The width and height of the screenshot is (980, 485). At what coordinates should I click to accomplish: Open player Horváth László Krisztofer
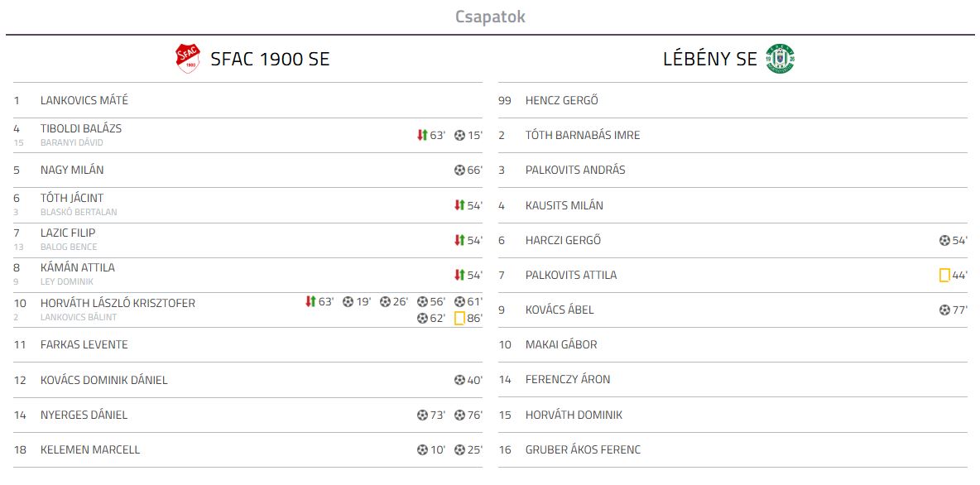118,303
